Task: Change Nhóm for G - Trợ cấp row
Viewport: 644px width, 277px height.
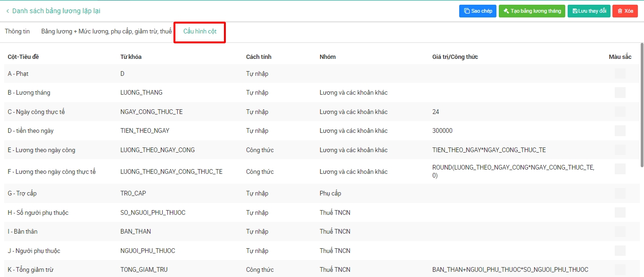Action: (330, 193)
